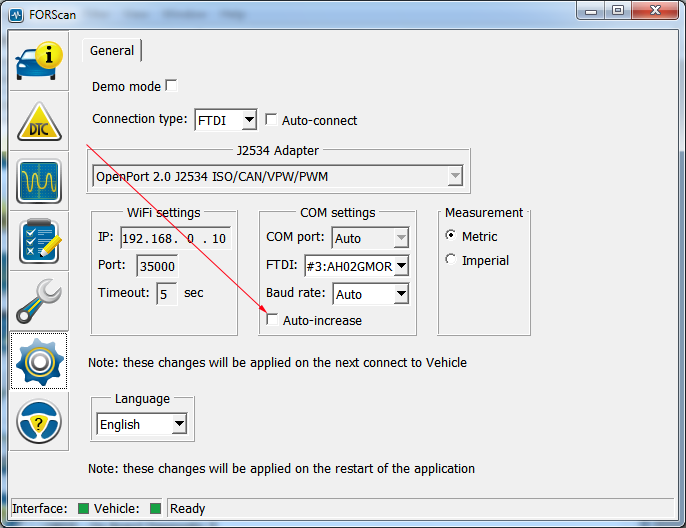Open the oscilloscope live data section

(x=39, y=181)
